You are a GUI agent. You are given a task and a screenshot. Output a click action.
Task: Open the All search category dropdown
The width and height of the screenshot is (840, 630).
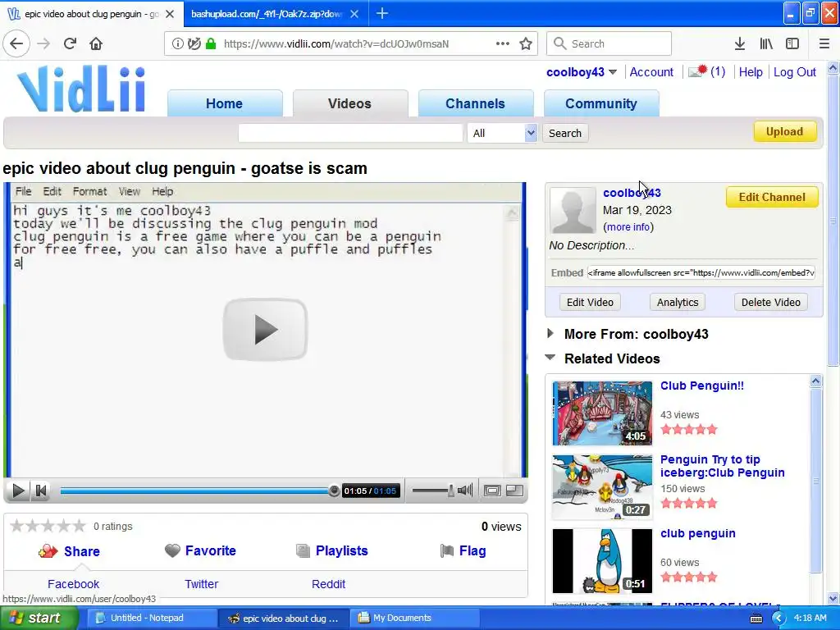click(502, 133)
